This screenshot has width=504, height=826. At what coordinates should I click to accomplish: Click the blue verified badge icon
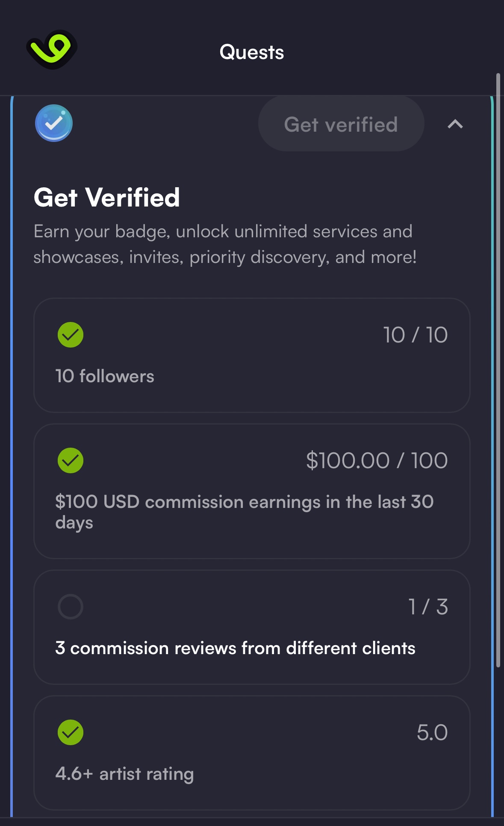pos(54,123)
